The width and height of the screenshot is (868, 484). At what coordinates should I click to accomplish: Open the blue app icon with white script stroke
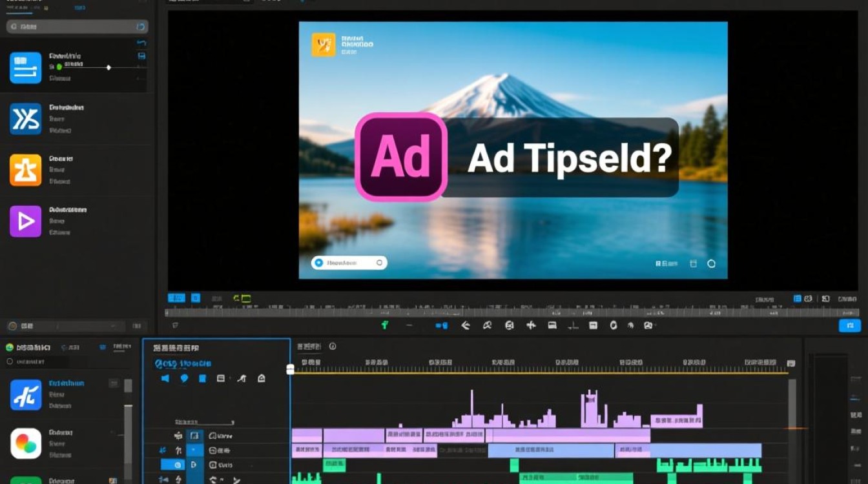pyautogui.click(x=26, y=395)
